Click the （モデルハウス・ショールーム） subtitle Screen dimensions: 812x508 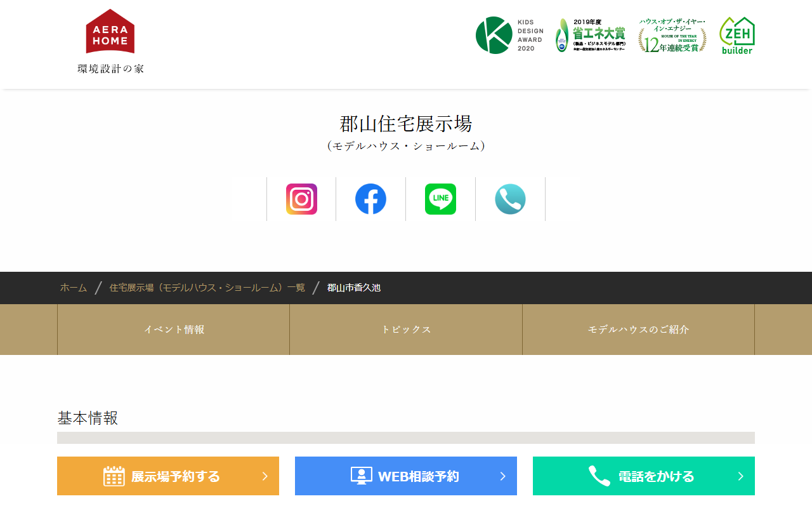click(x=406, y=146)
